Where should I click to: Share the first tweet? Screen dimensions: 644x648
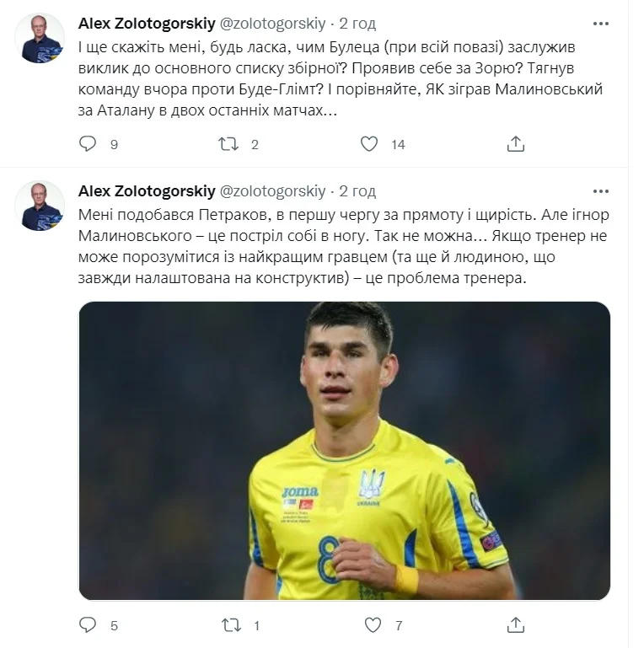(x=516, y=144)
